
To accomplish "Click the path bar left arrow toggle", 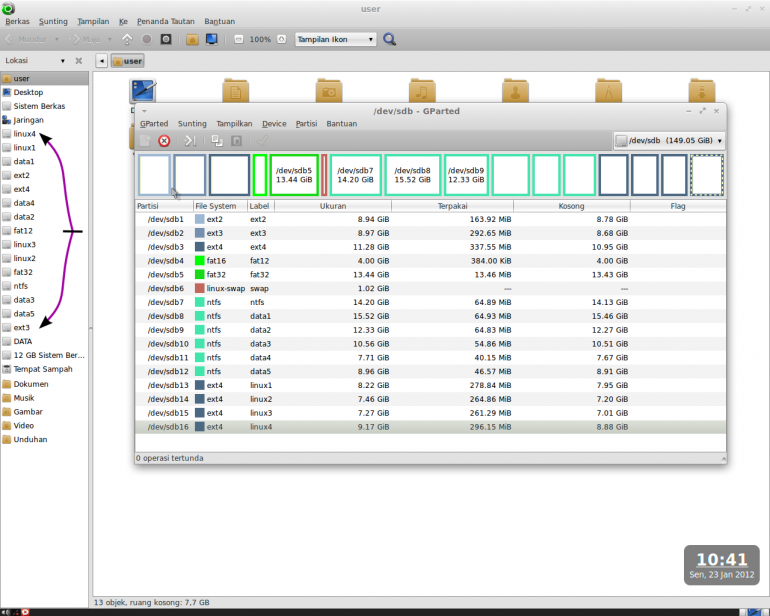I will pos(101,61).
